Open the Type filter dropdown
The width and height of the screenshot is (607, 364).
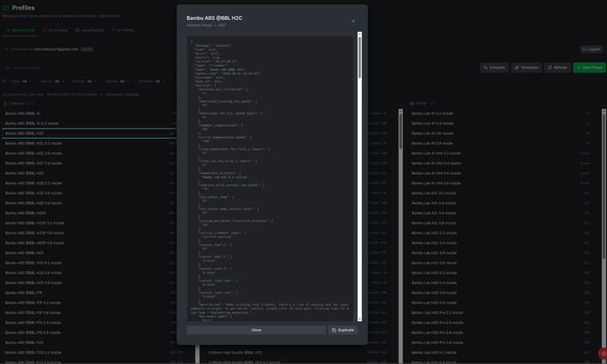[x=22, y=81]
